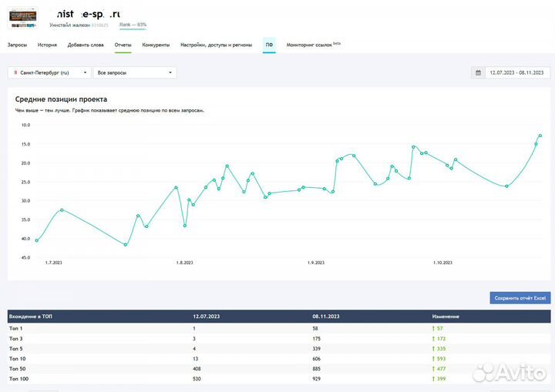
Task: Click the Yandex icon in region selector
Action: point(15,72)
